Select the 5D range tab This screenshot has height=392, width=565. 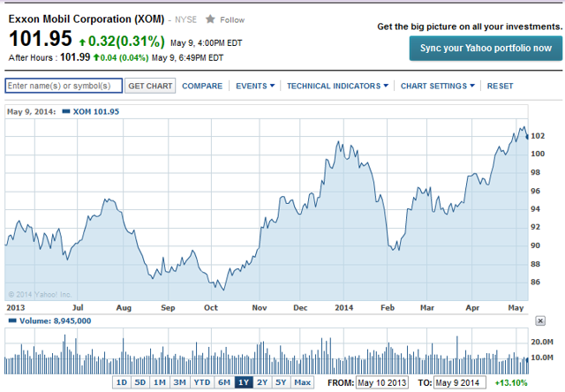pyautogui.click(x=139, y=382)
